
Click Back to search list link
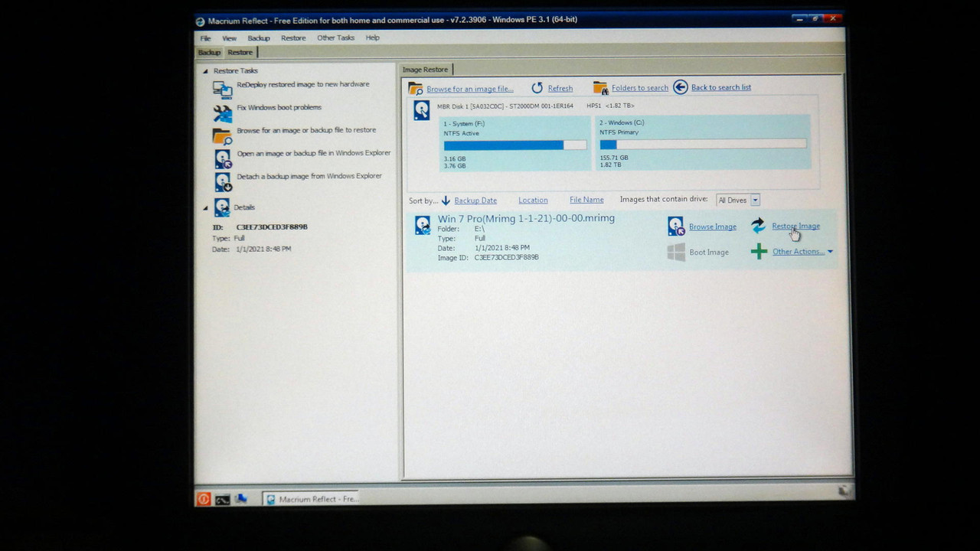tap(721, 88)
